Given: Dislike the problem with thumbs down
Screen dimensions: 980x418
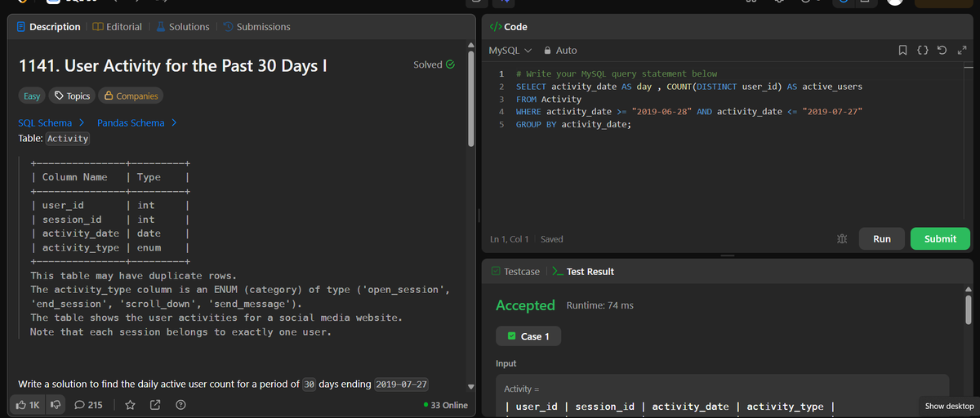Looking at the screenshot, I should [56, 405].
